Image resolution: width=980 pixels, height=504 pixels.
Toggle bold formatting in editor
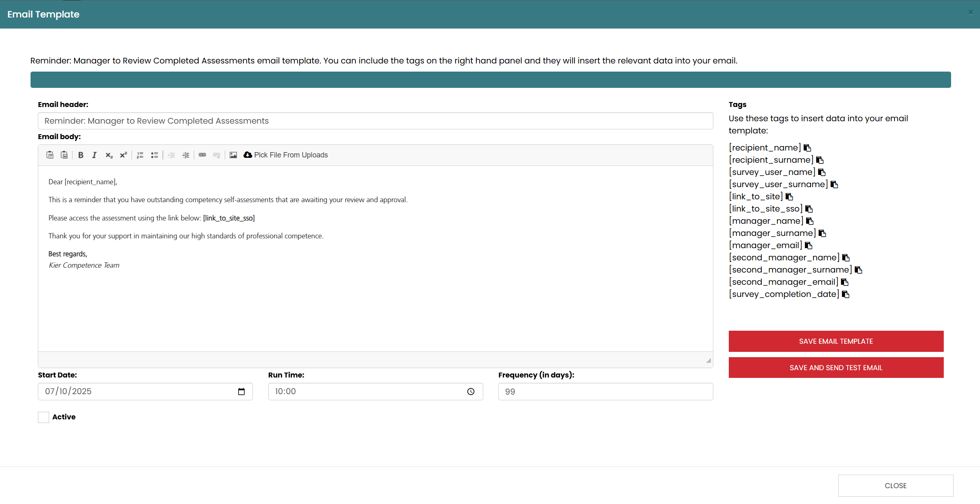81,155
